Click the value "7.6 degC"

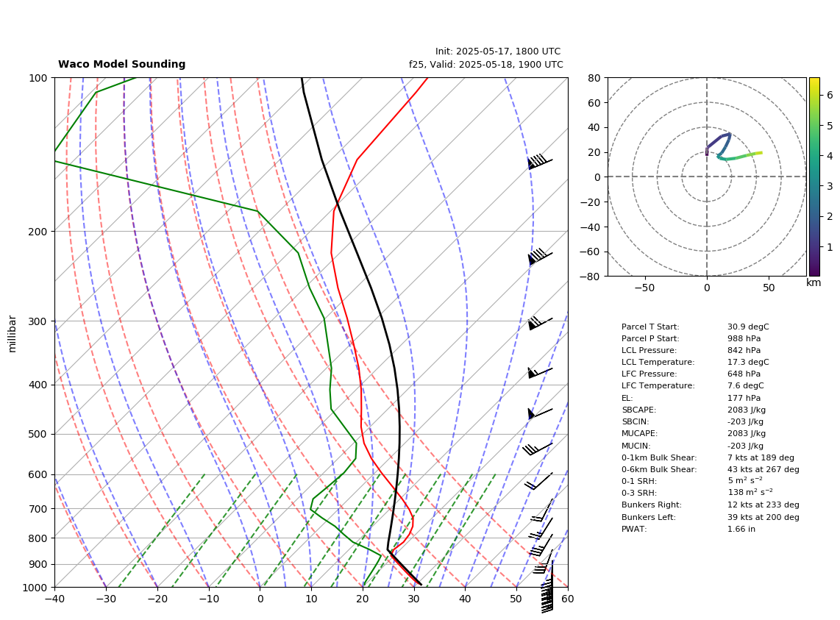click(x=746, y=386)
